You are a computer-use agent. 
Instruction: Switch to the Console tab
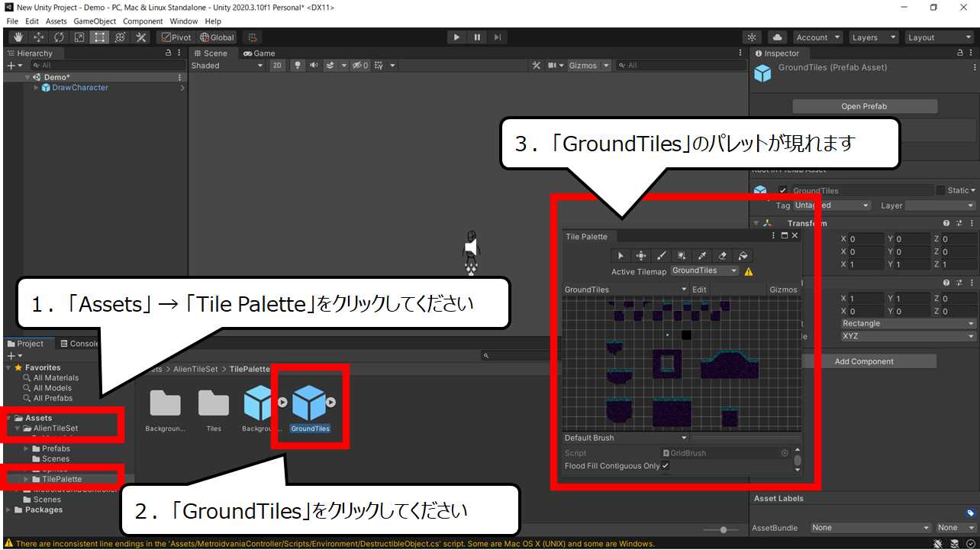(79, 344)
